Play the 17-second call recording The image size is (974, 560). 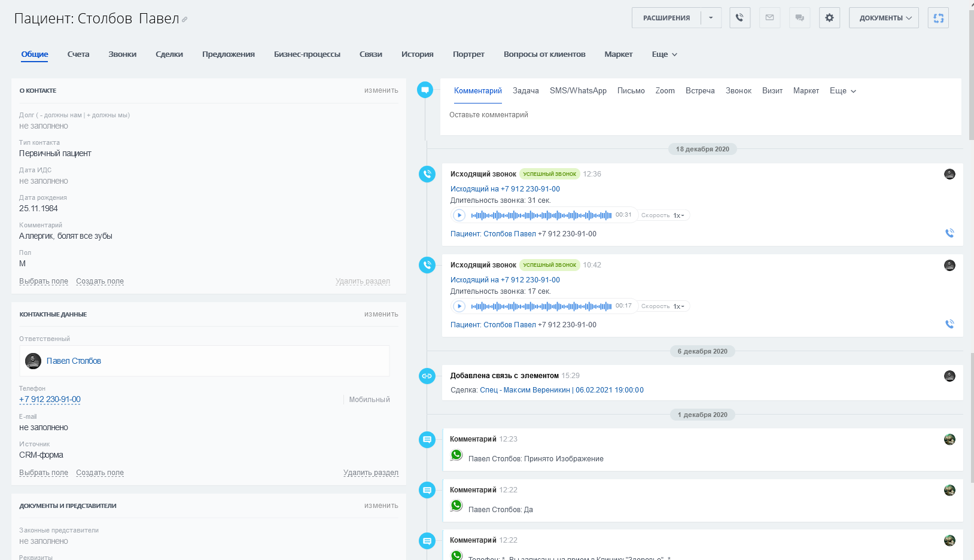459,306
